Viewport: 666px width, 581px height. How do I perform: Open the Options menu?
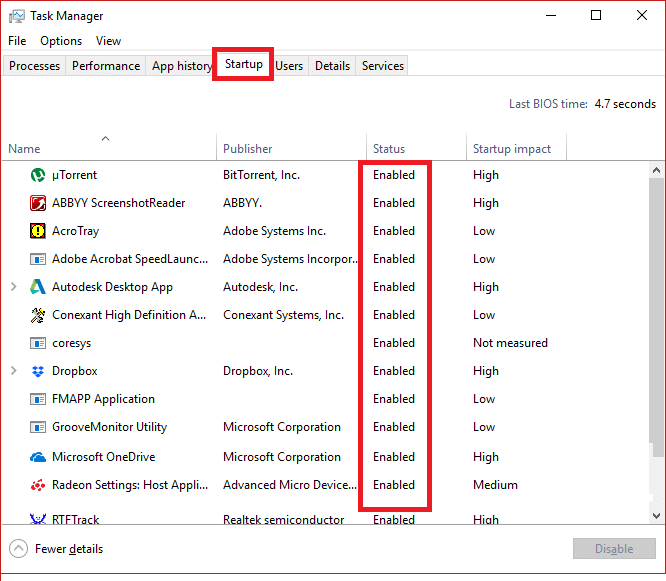point(61,41)
